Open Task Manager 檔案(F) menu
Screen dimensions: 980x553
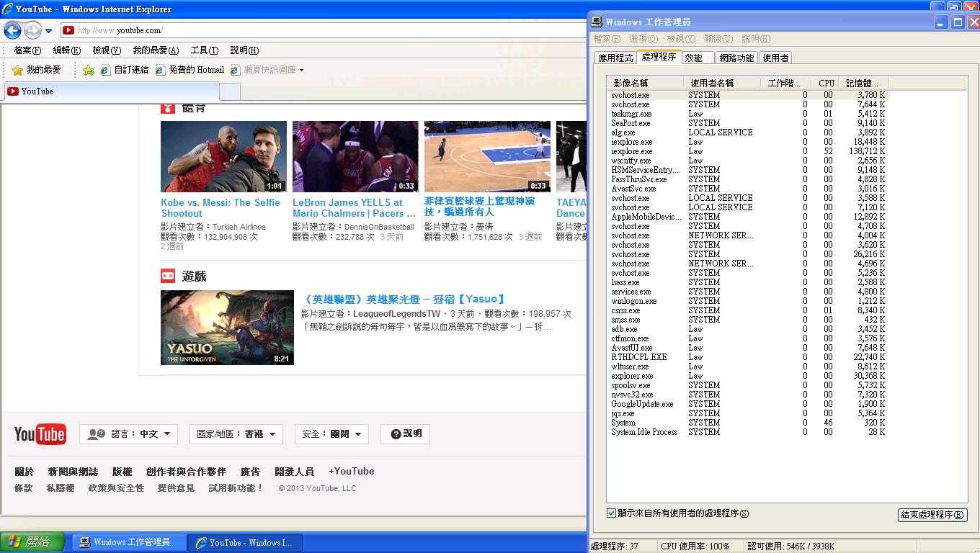tap(607, 39)
